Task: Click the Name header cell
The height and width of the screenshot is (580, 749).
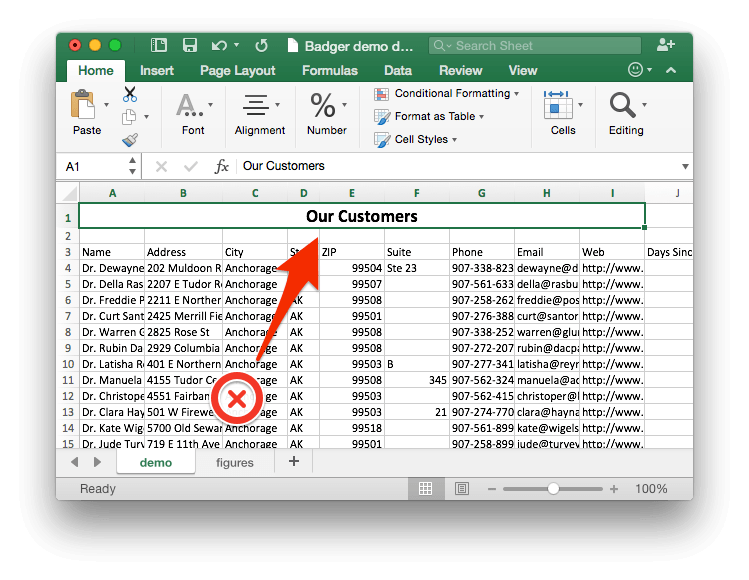Action: pyautogui.click(x=112, y=252)
